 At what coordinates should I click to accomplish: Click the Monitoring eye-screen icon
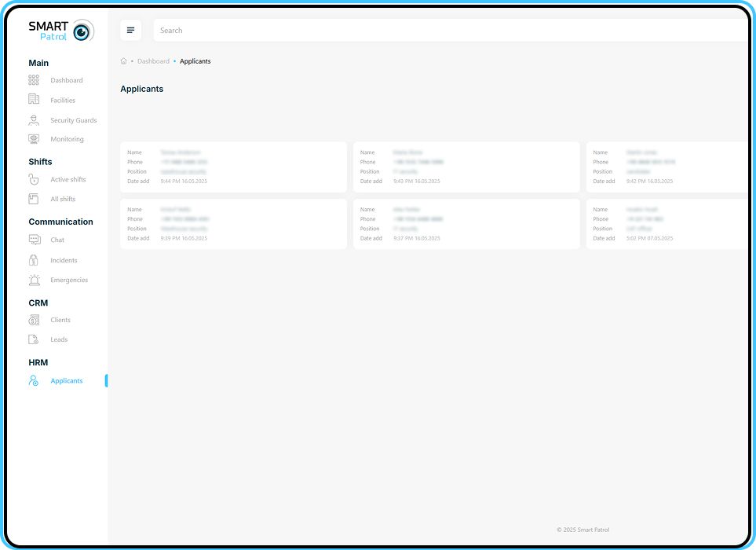click(x=34, y=139)
